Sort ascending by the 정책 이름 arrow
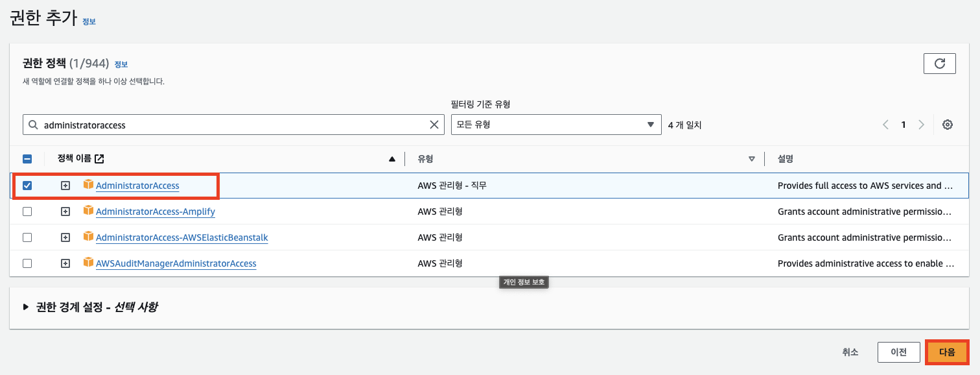980x375 pixels. 391,159
